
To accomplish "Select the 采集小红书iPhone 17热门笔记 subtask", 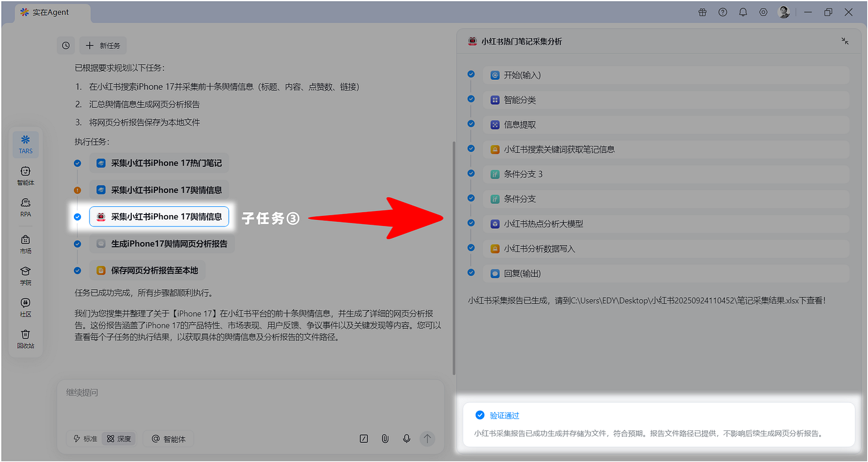I will click(x=159, y=163).
